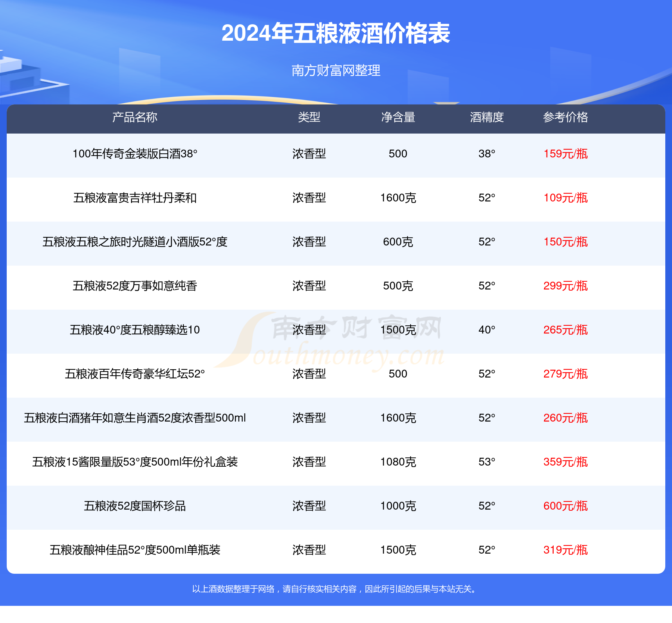Viewport: 672px width, 623px height.
Task: Click 浓香型 in the 国杯珍品 row
Action: pyautogui.click(x=309, y=506)
